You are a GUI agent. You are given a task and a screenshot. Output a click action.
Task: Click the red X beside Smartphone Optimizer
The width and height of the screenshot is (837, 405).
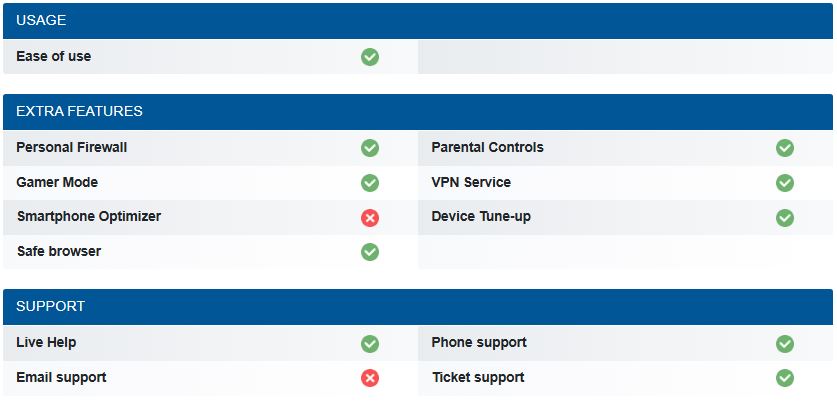tap(370, 218)
